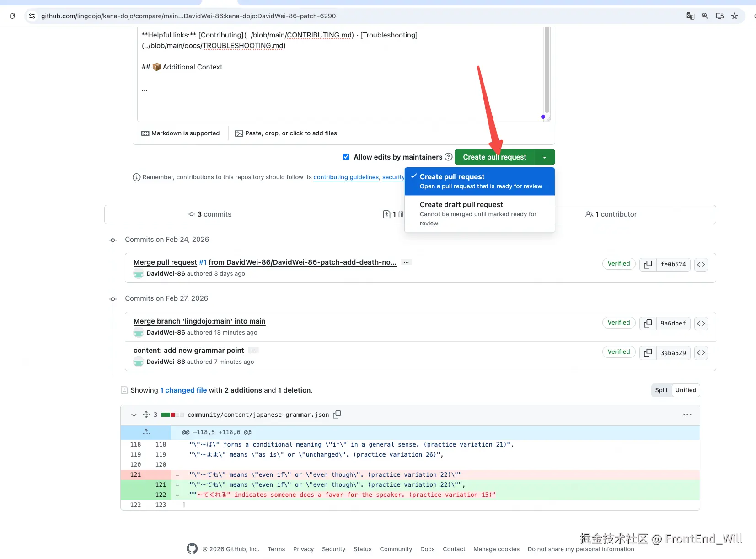Open site information icon in the address bar

click(x=32, y=16)
